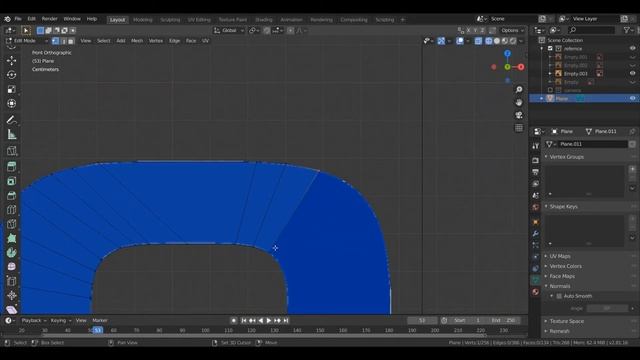Select the Spin tool
Image resolution: width=640 pixels, height=360 pixels.
11,252
